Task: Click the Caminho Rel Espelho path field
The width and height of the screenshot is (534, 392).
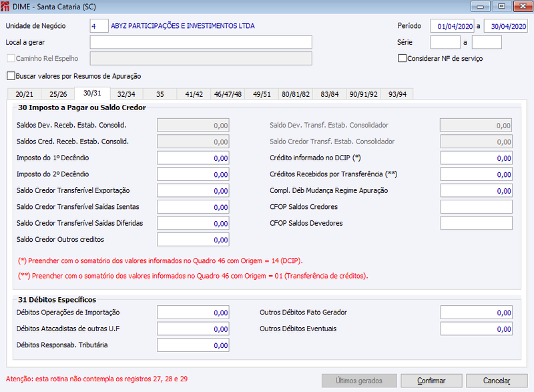Action: coord(201,59)
